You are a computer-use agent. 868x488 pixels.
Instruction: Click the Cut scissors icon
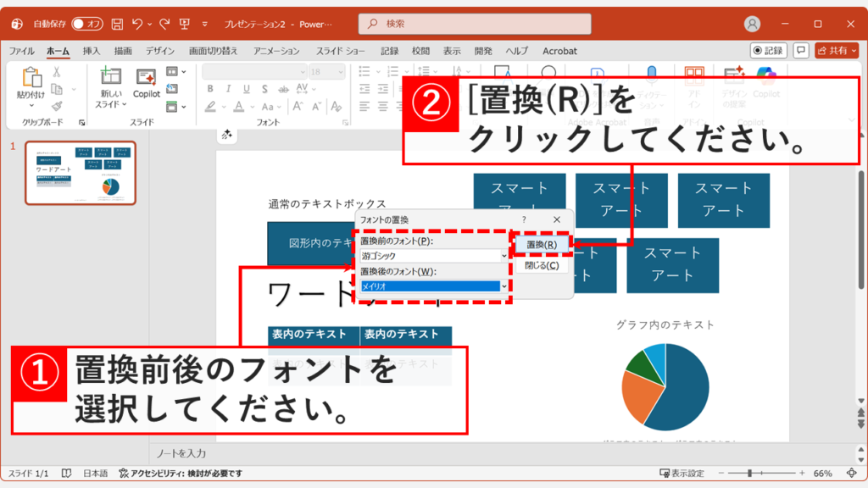55,70
